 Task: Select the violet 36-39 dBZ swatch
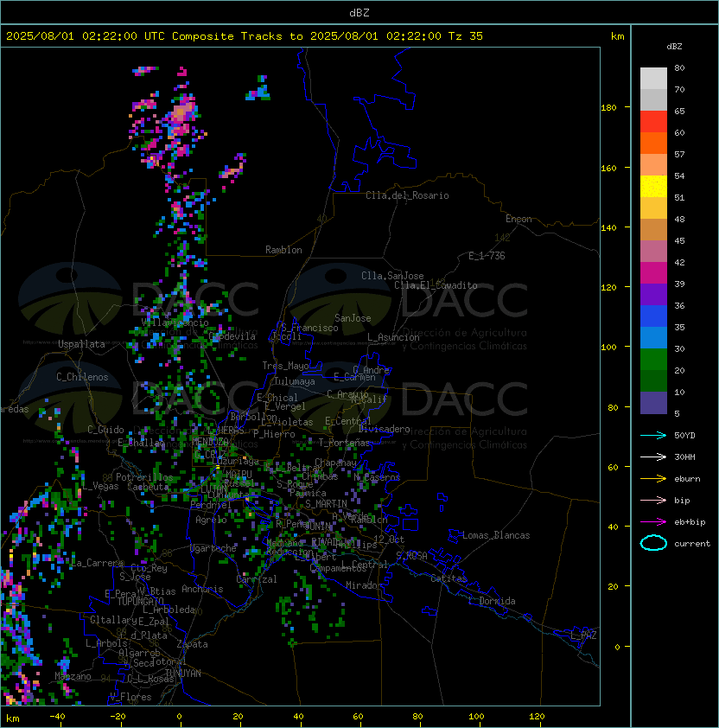[653, 294]
